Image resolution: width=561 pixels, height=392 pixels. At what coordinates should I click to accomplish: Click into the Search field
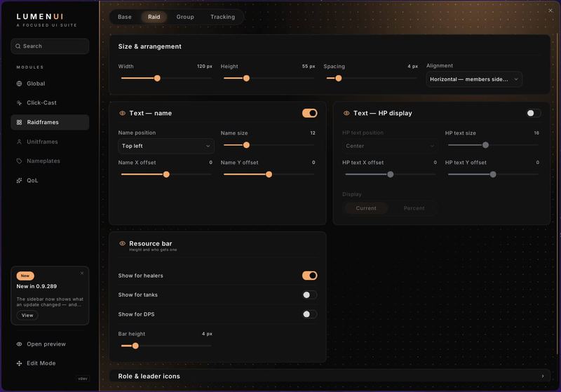(50, 46)
